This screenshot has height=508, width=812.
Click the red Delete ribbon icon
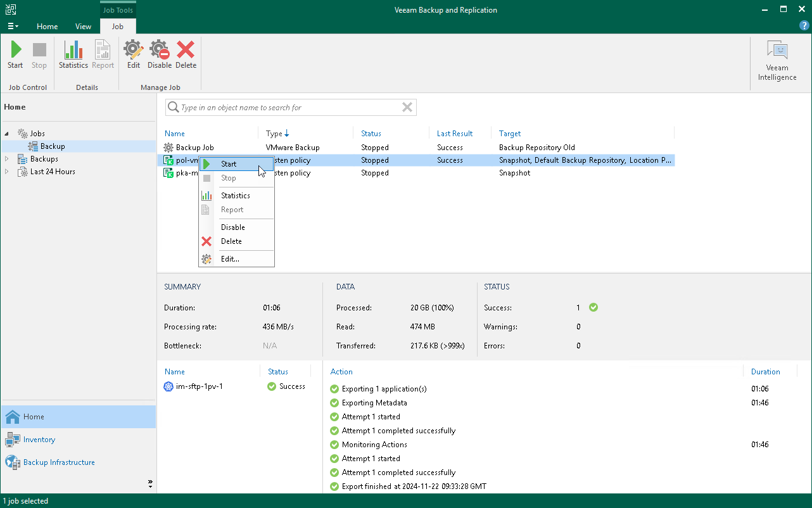(x=186, y=55)
